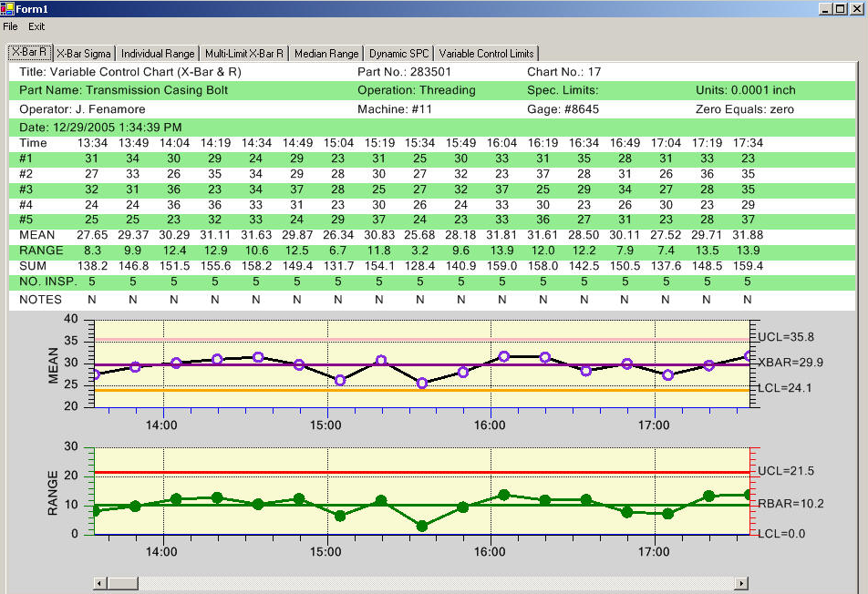Minimize the Form1 window
The height and width of the screenshot is (594, 868).
click(825, 8)
